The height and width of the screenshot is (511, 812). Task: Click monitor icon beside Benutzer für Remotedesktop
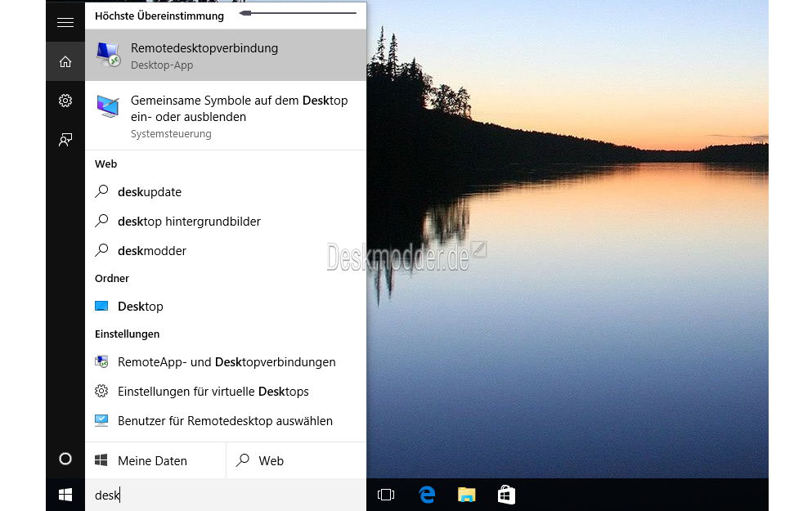101,420
